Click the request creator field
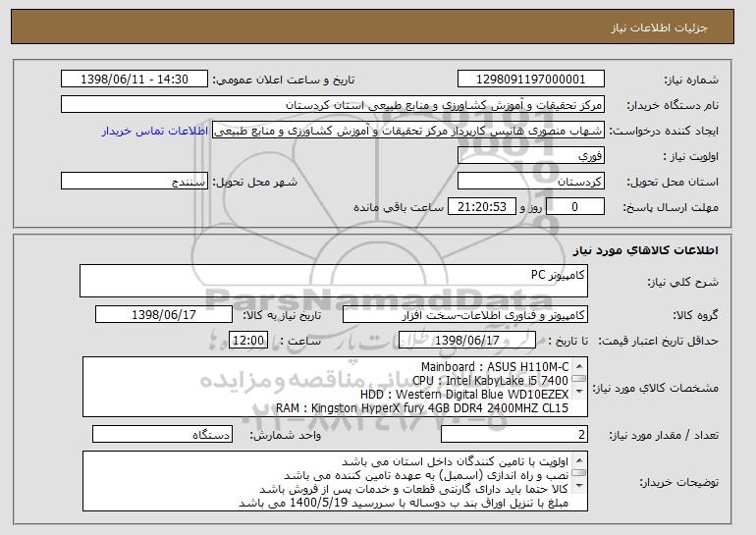 click(x=407, y=131)
